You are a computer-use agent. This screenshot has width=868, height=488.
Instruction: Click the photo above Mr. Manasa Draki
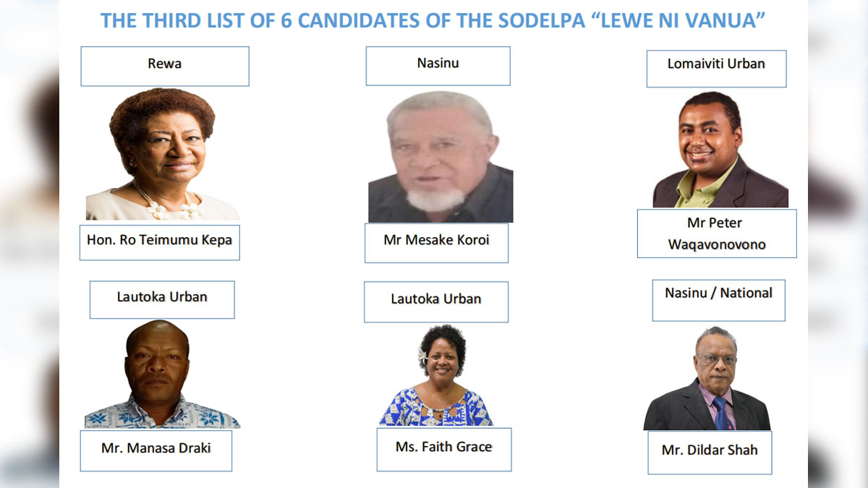161,374
